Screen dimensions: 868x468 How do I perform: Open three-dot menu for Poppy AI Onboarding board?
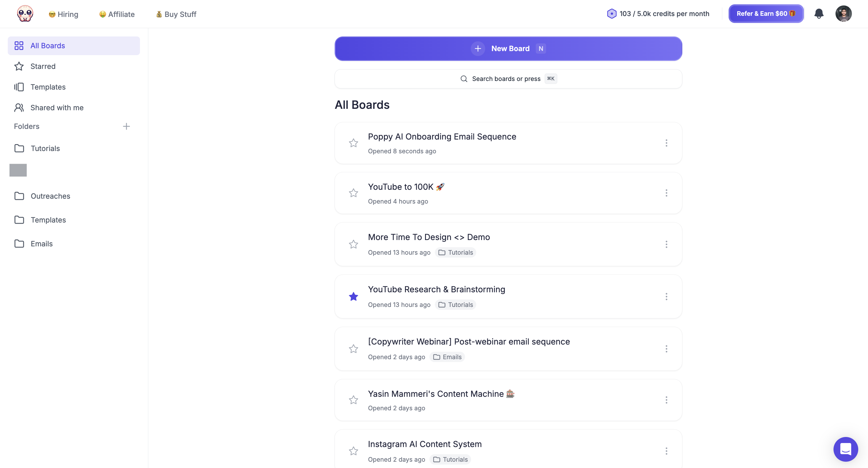pos(666,143)
